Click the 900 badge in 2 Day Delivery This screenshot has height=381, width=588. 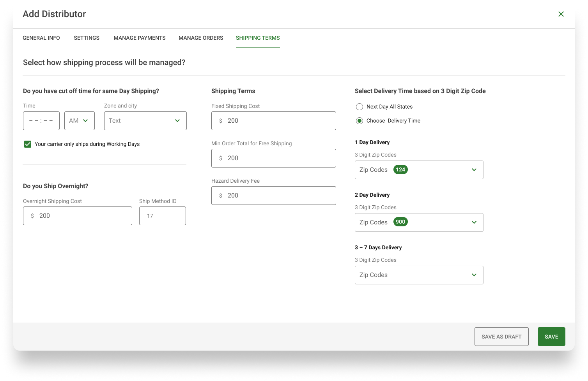pos(400,222)
